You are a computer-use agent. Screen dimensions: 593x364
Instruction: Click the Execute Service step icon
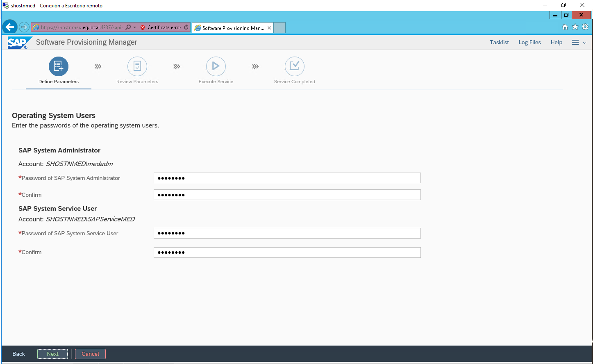click(x=216, y=66)
